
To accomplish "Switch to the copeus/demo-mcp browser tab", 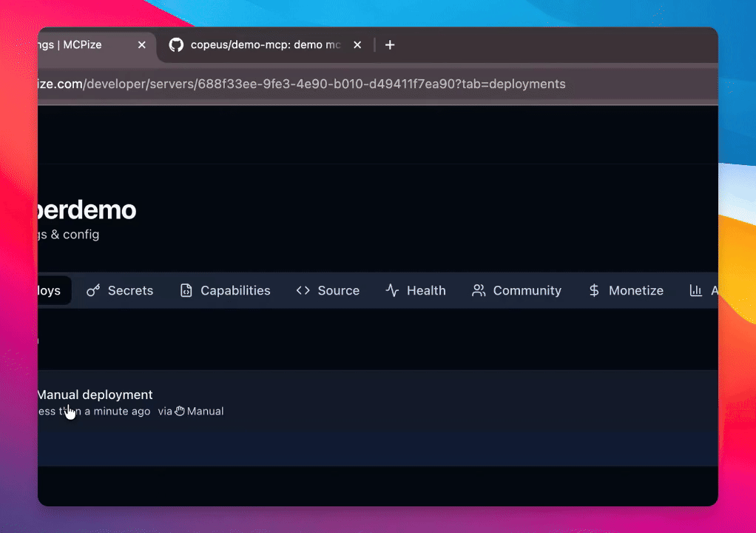I will click(x=265, y=45).
